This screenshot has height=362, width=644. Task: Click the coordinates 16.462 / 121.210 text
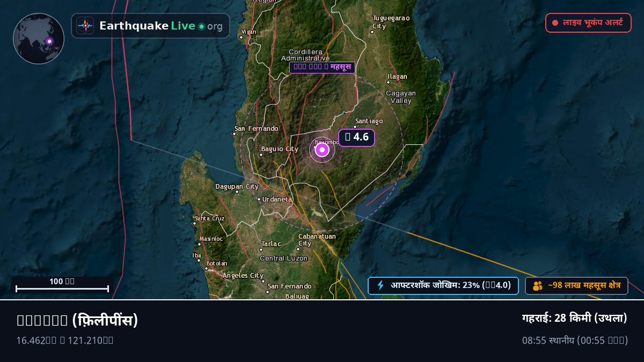pos(65,340)
